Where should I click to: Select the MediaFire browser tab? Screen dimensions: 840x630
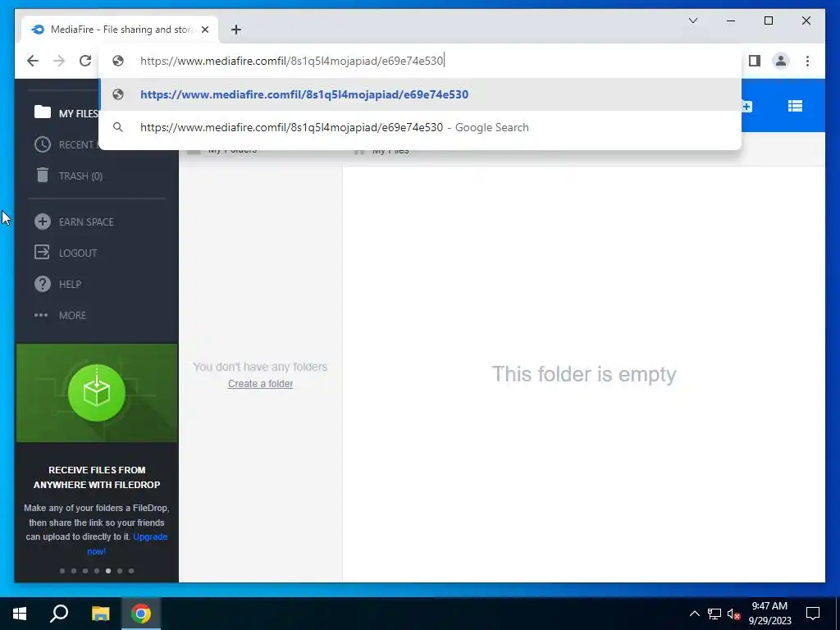click(120, 30)
